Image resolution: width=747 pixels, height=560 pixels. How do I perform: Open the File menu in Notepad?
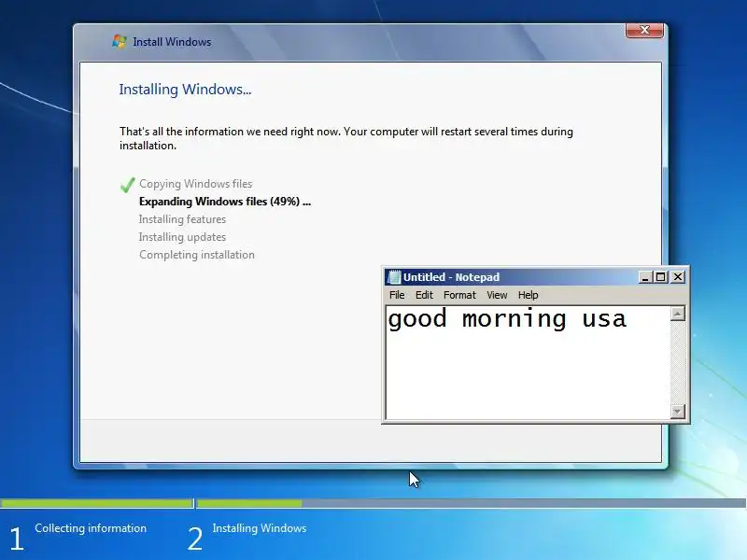click(x=396, y=295)
